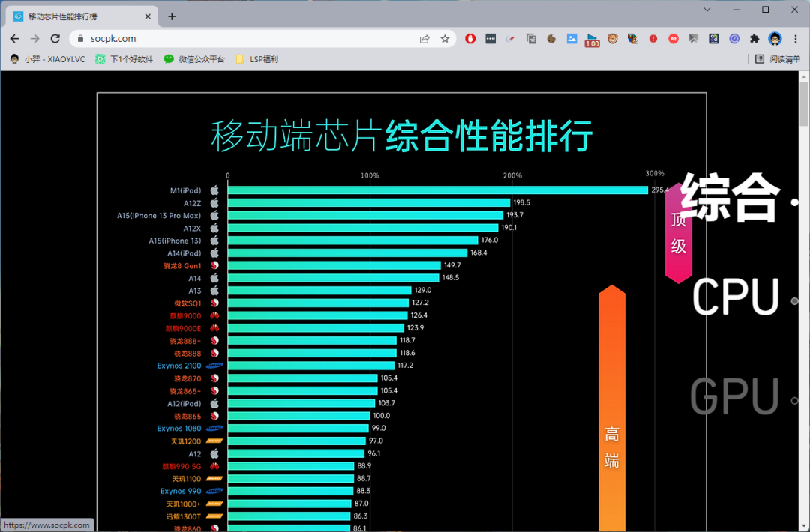Click the 麒麟9000 chip label
This screenshot has height=532, width=810.
pyautogui.click(x=185, y=315)
